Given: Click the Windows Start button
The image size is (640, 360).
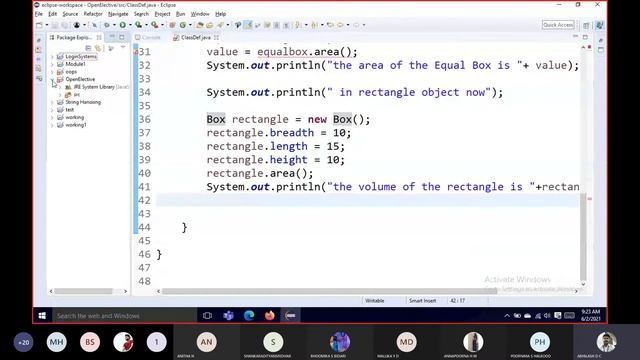Looking at the screenshot, I should 42,316.
